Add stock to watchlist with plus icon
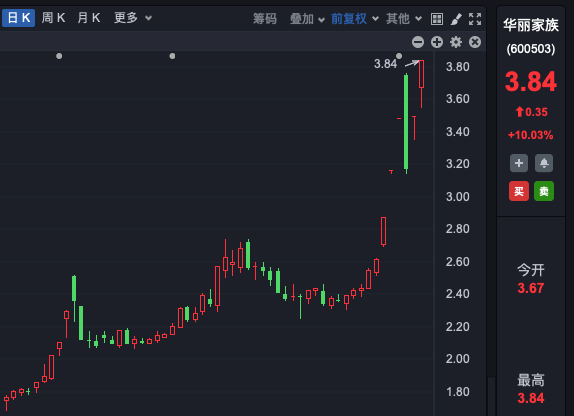 click(x=519, y=163)
